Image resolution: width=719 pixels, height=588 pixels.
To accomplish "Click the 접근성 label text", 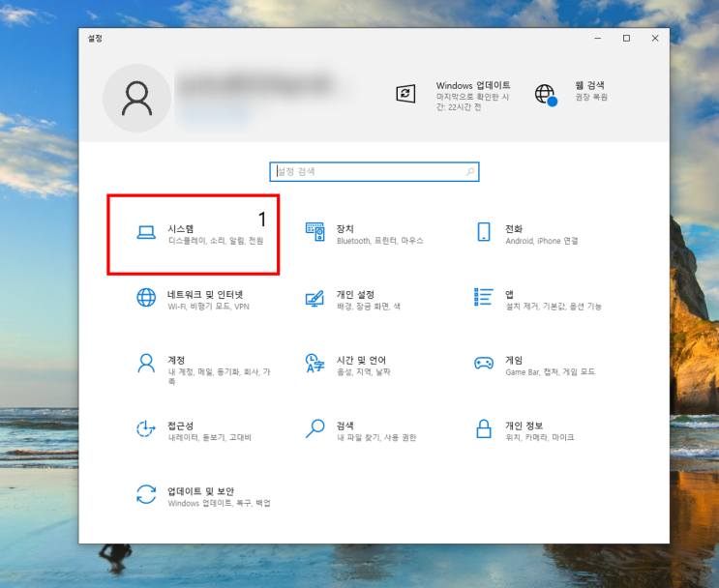I will [181, 426].
